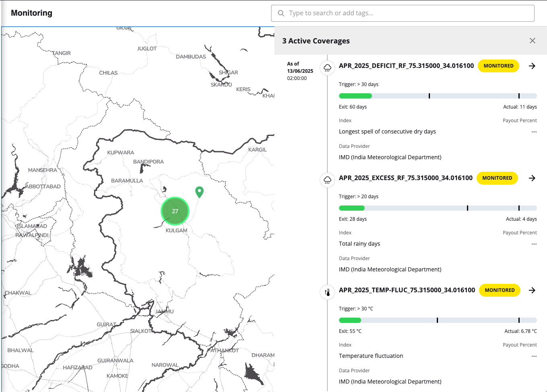Click the BANDIPORA map label
547x392 pixels.
pos(148,162)
